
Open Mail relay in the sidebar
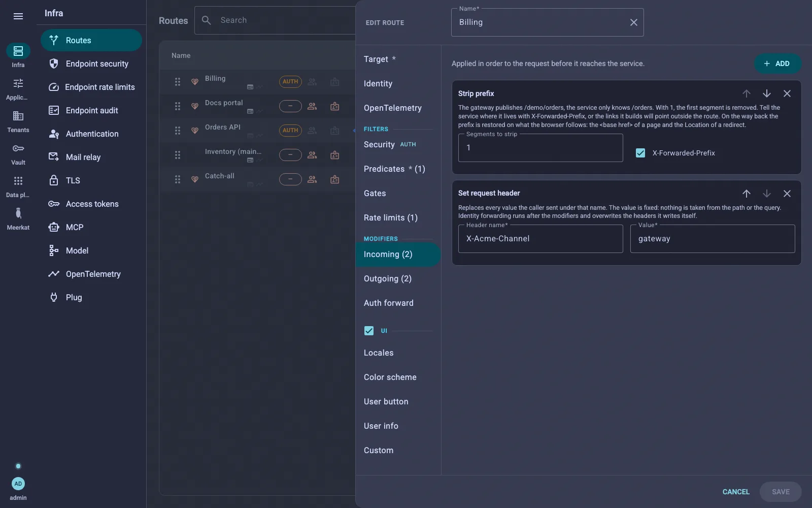click(91, 157)
